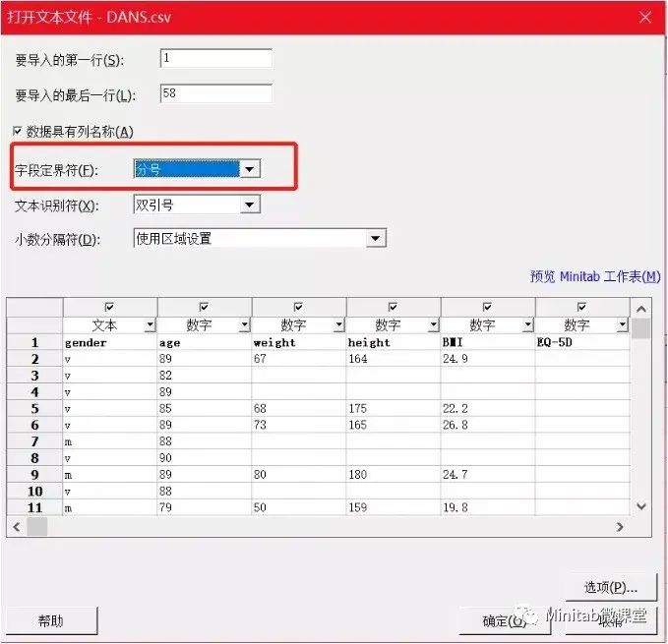
Task: Open the decimal separator dropdown
Action: [376, 238]
